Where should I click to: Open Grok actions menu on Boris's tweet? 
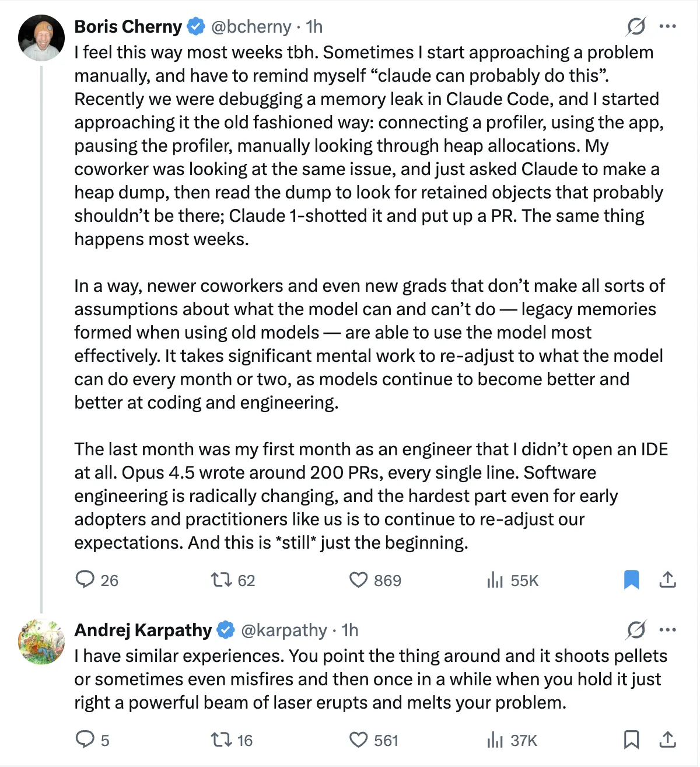(636, 27)
